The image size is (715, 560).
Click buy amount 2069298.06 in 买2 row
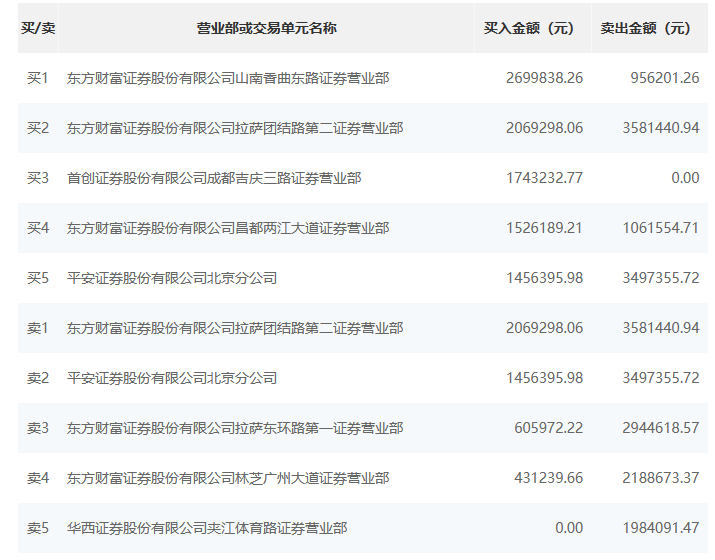click(x=544, y=128)
